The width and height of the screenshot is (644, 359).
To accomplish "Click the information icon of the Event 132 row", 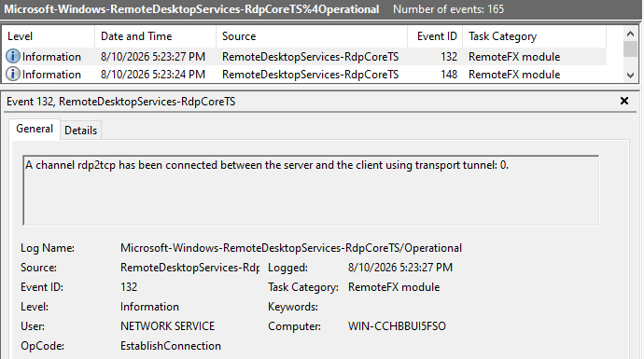I will (13, 56).
